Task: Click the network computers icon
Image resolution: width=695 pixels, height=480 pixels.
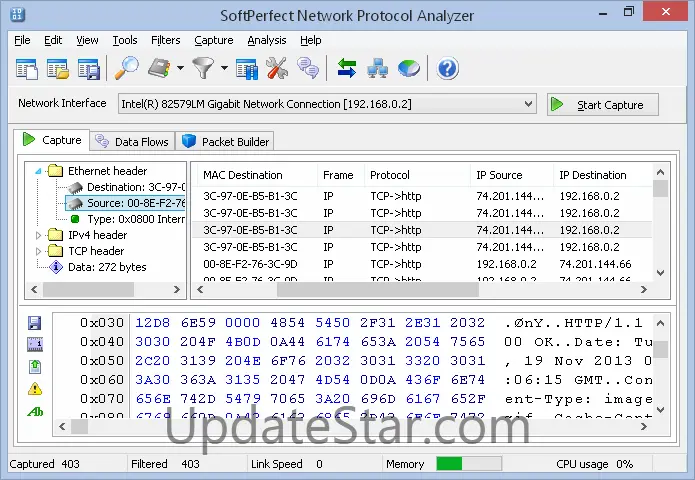Action: pyautogui.click(x=378, y=69)
